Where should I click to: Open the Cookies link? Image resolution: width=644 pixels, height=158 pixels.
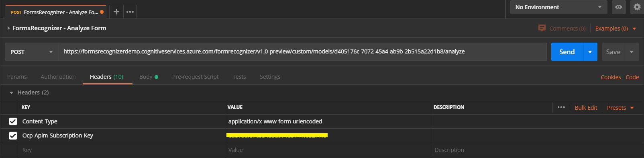pos(611,77)
